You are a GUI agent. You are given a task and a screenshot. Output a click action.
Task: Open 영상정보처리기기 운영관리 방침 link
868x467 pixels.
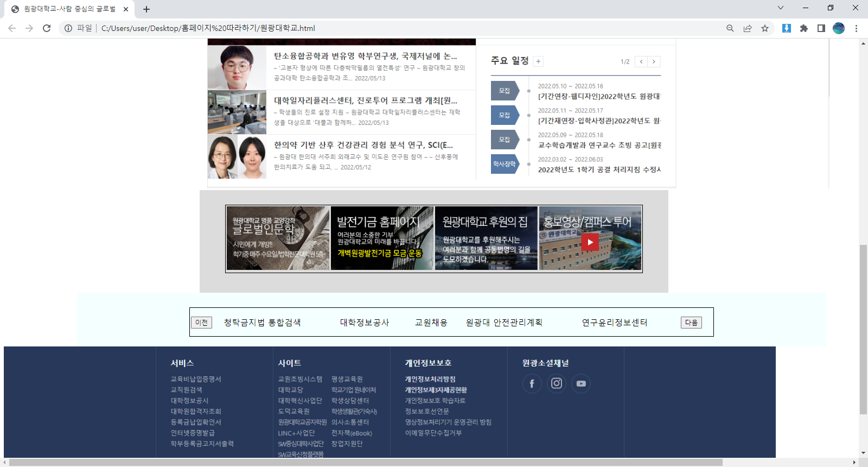[x=448, y=422]
